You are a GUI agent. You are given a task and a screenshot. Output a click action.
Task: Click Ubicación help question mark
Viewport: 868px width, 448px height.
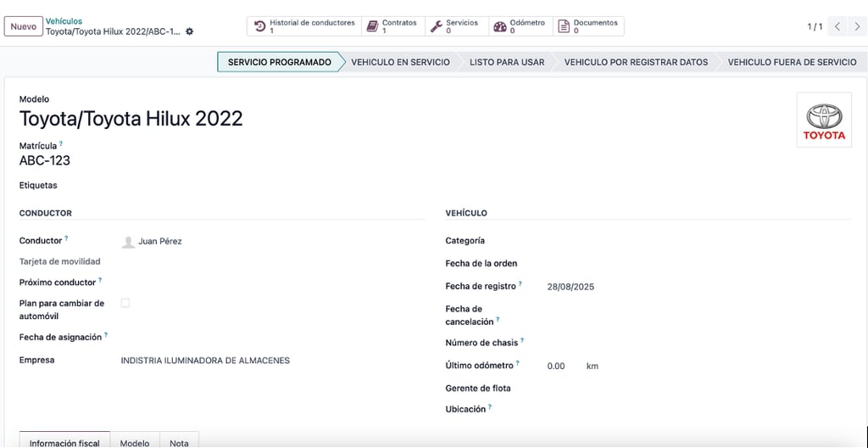[490, 407]
